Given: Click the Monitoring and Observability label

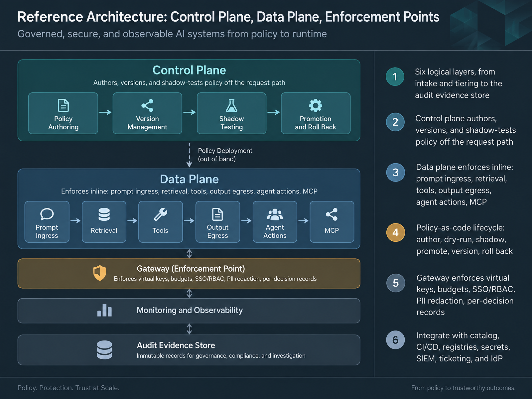Looking at the screenshot, I should point(190,310).
